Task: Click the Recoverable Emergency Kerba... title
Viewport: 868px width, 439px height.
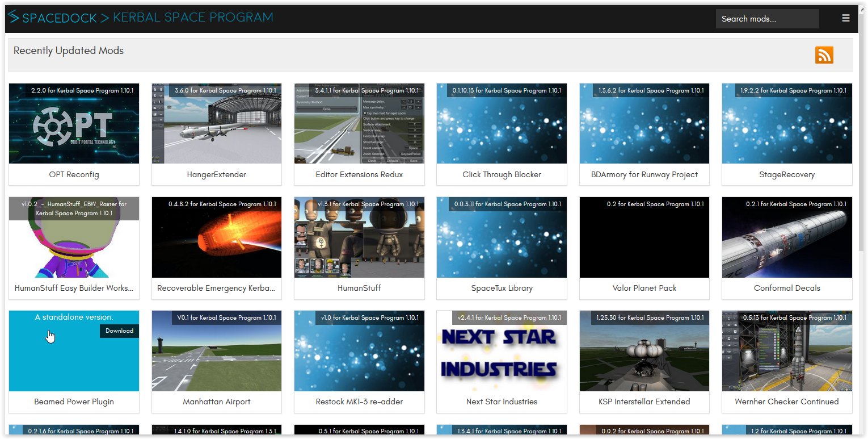Action: tap(217, 288)
